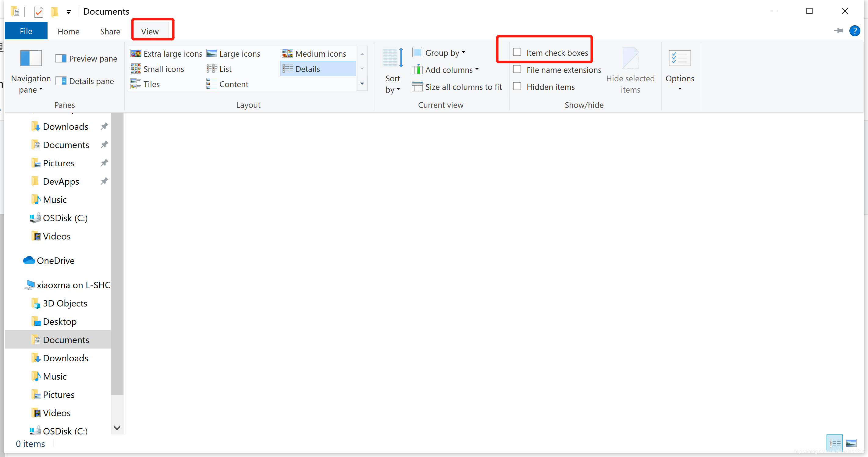Enable the Item check boxes option

point(517,52)
